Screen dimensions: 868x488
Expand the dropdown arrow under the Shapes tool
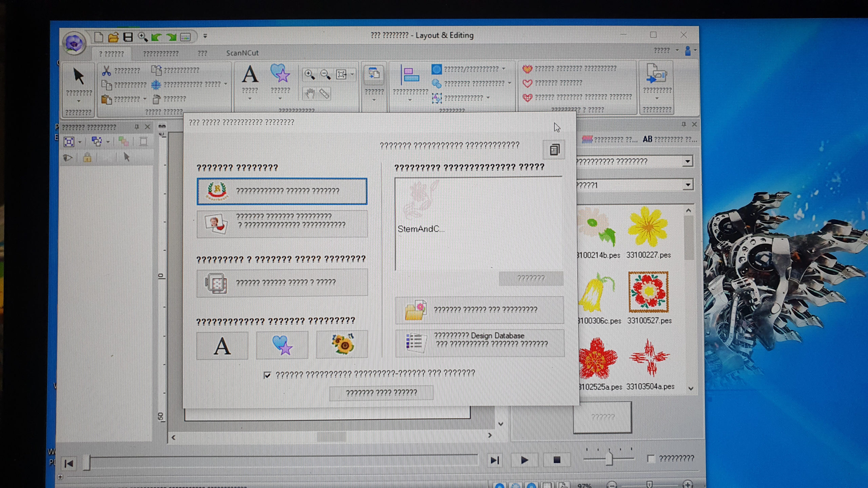coord(280,99)
